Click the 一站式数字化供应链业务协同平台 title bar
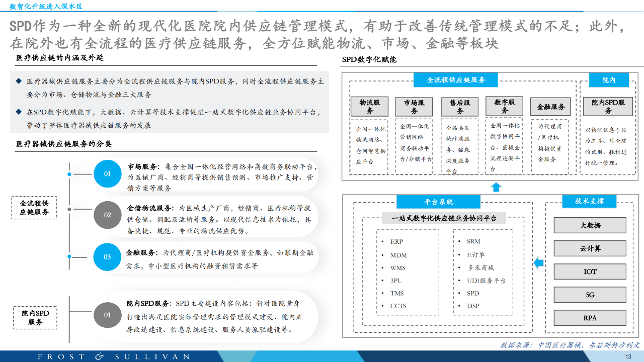644x362 pixels. click(444, 218)
